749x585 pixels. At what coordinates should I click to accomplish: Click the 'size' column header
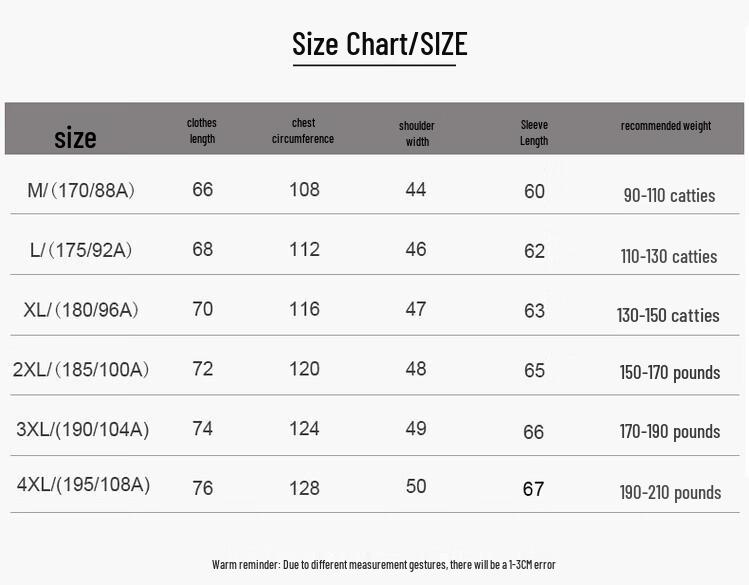pyautogui.click(x=75, y=138)
